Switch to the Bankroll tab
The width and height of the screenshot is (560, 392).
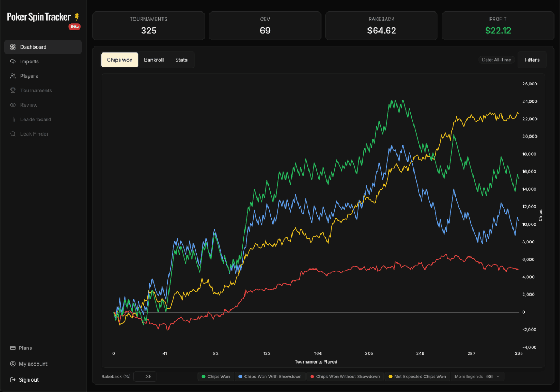tap(154, 60)
